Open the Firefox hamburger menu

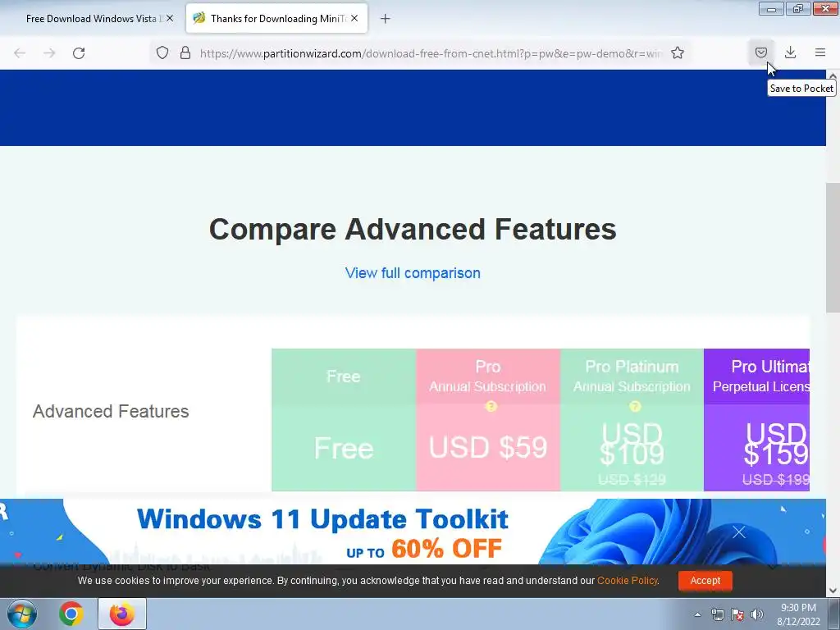[820, 52]
